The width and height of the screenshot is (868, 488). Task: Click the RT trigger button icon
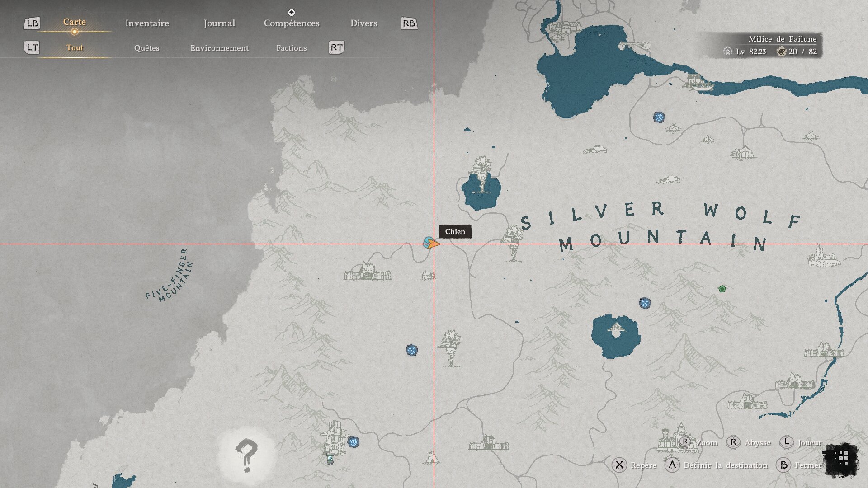pos(336,47)
